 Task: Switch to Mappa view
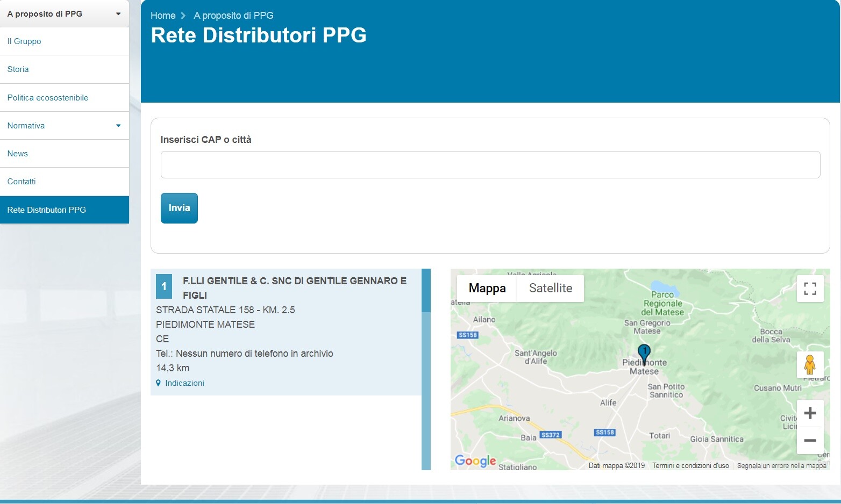tap(487, 288)
